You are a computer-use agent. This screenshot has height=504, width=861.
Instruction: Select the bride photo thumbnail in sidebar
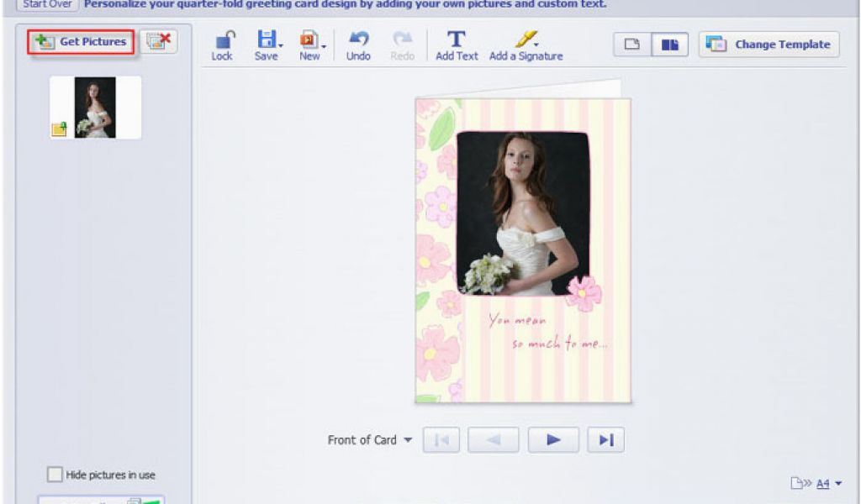pos(96,108)
